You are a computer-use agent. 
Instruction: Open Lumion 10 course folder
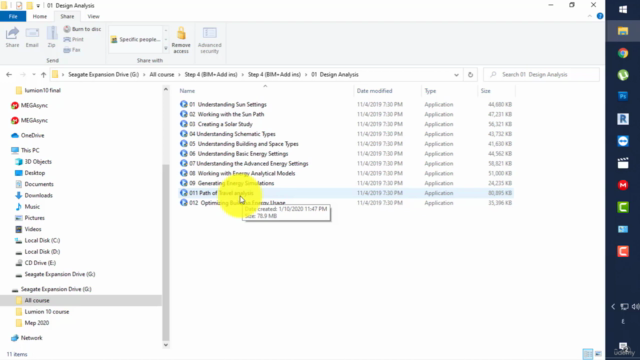(47, 311)
